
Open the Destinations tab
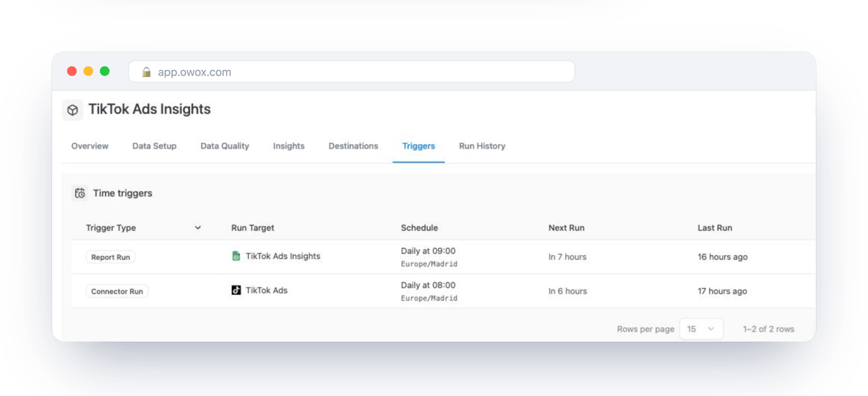(353, 146)
